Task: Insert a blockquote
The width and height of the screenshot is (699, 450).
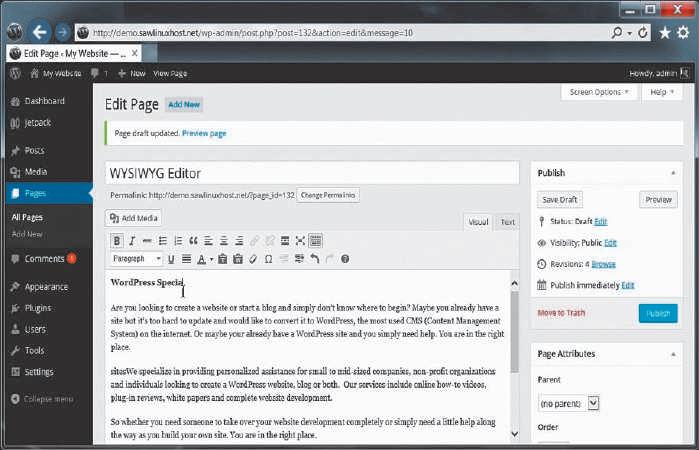Action: point(193,241)
